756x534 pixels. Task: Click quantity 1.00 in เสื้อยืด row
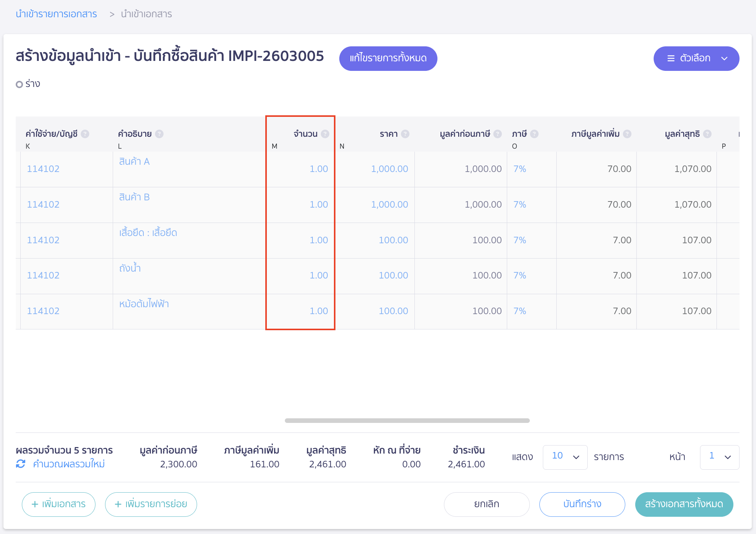(319, 240)
